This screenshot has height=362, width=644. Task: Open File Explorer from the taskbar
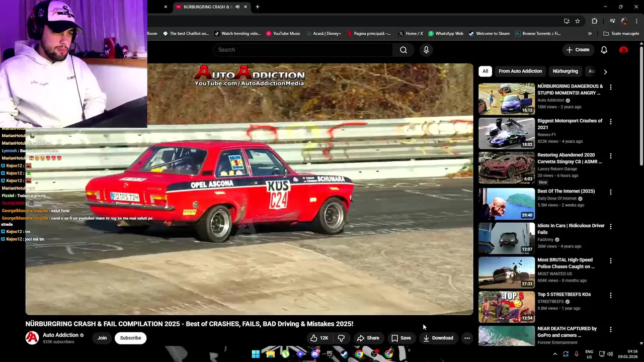(270, 354)
